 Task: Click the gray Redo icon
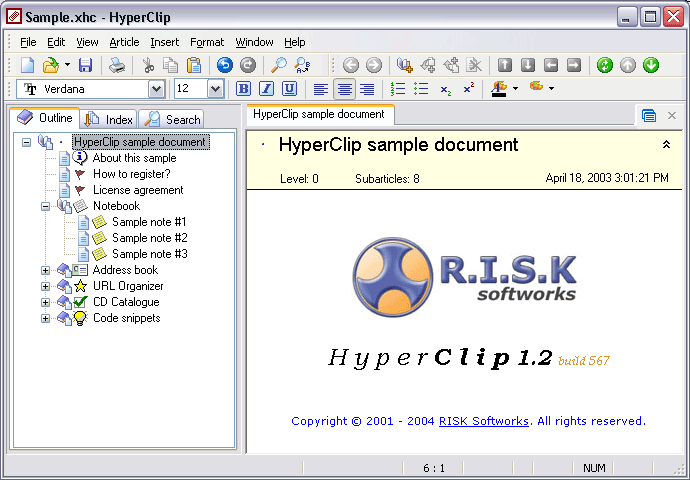[x=248, y=65]
